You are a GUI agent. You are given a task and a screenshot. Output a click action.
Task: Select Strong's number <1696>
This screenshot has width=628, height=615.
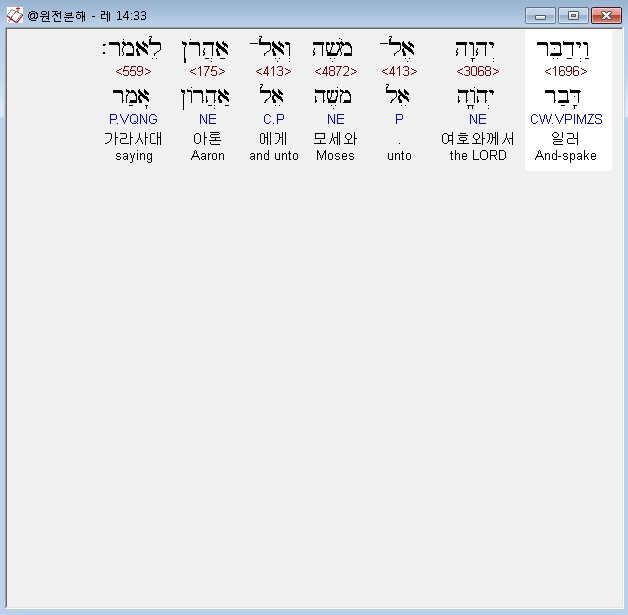(566, 71)
